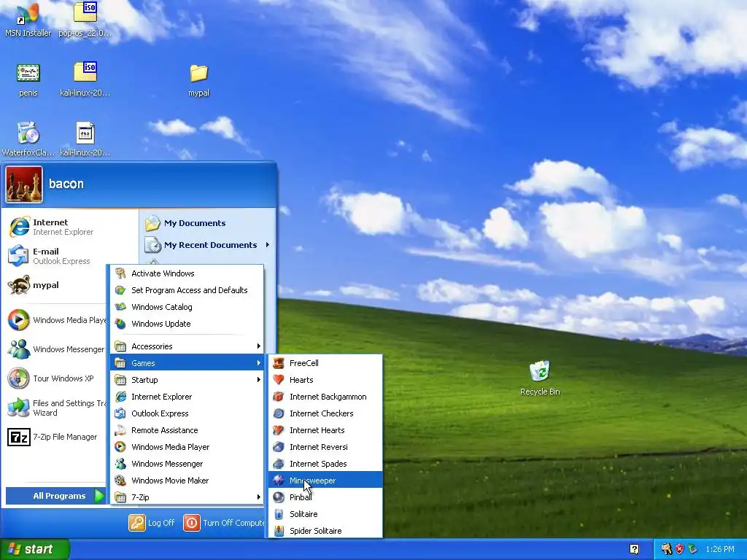
Task: Click the red security shield tray icon
Action: coord(679,549)
